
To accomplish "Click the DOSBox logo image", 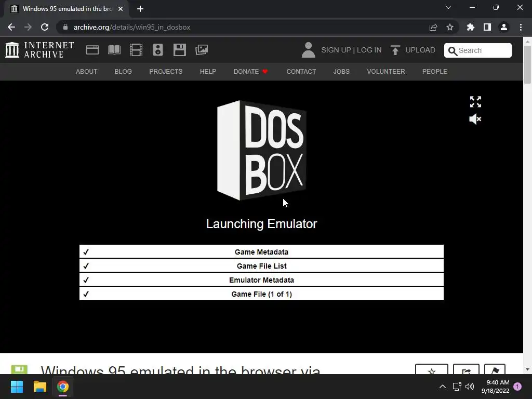I will tap(262, 150).
